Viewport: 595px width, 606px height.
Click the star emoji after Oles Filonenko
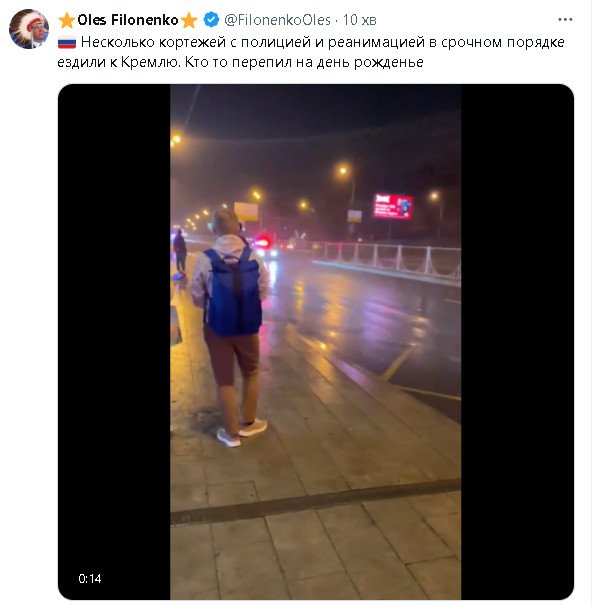tap(189, 20)
